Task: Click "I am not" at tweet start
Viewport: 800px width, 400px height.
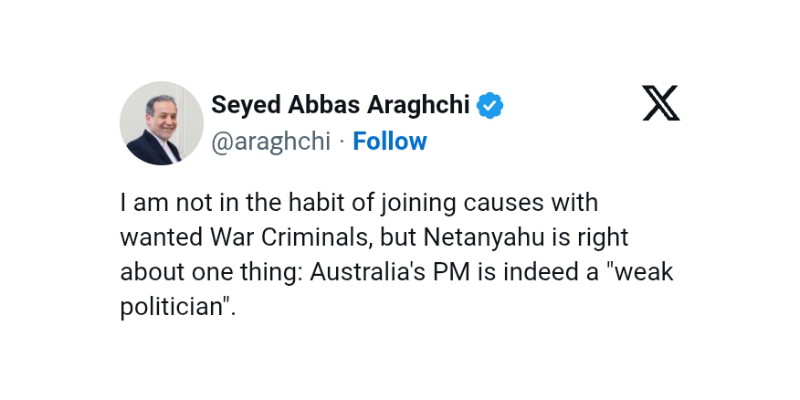Action: pyautogui.click(x=158, y=203)
